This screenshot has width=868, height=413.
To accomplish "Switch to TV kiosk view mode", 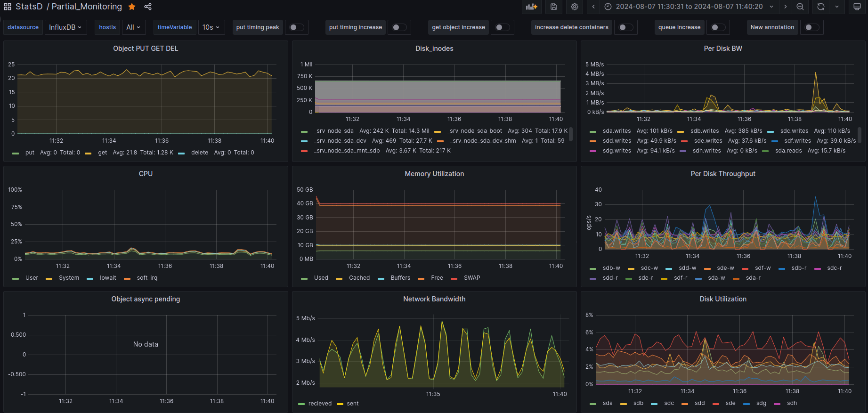I will [x=857, y=7].
